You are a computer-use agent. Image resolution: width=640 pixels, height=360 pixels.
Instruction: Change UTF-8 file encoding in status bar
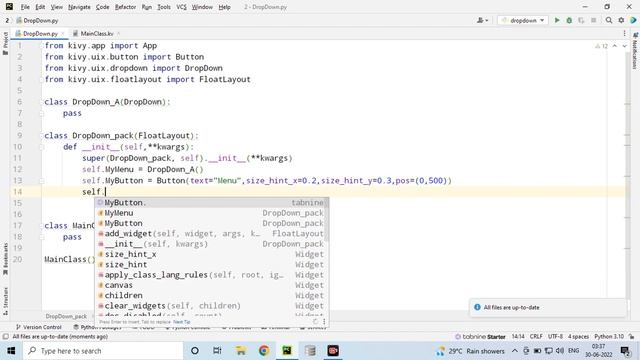[555, 337]
